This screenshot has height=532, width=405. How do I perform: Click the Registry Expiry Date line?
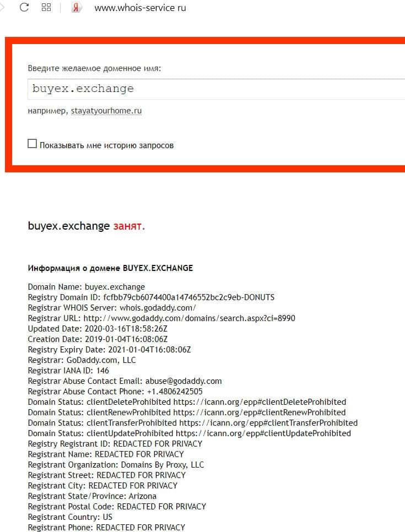pyautogui.click(x=109, y=350)
